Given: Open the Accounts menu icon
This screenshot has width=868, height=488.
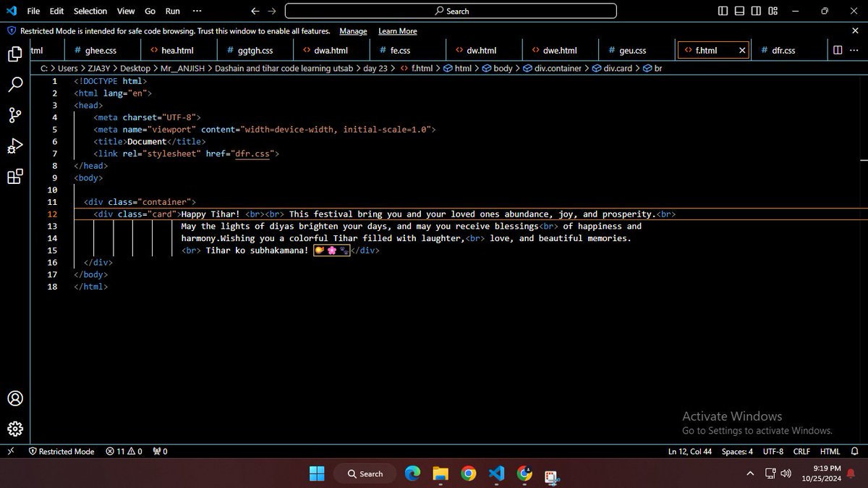Looking at the screenshot, I should click(x=14, y=398).
